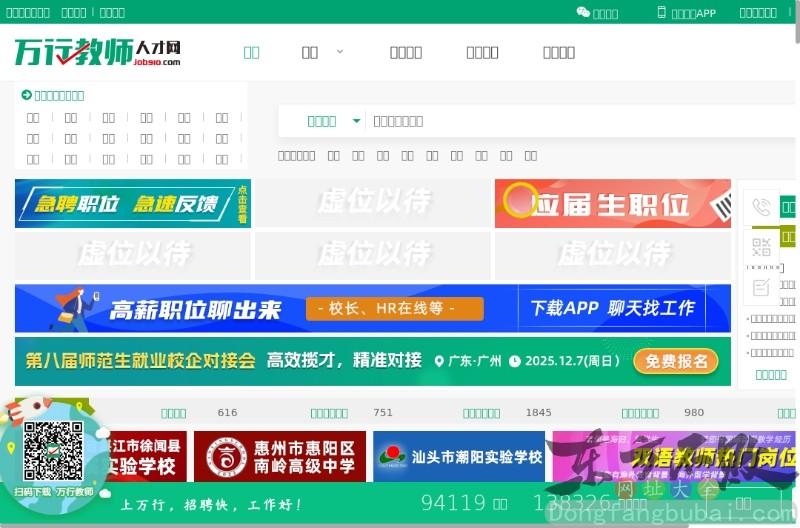Open the 应届生职位 banner
800x528 pixels.
[x=613, y=203]
